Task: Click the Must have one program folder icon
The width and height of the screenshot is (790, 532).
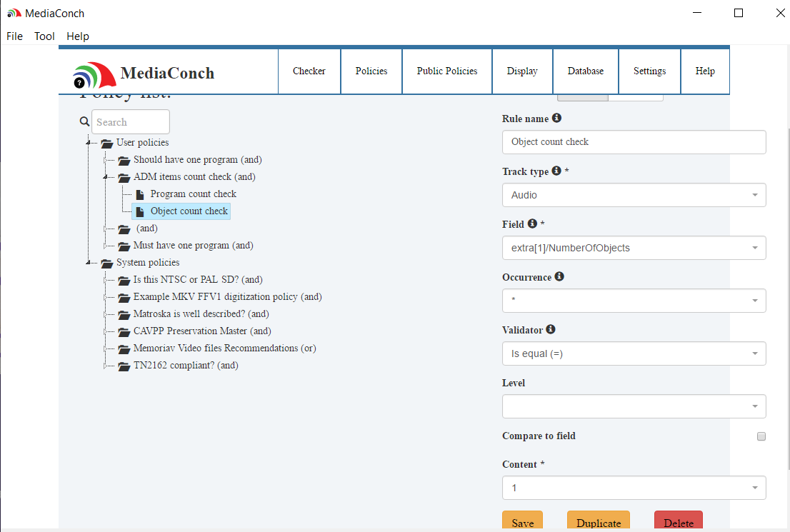Action: tap(124, 246)
